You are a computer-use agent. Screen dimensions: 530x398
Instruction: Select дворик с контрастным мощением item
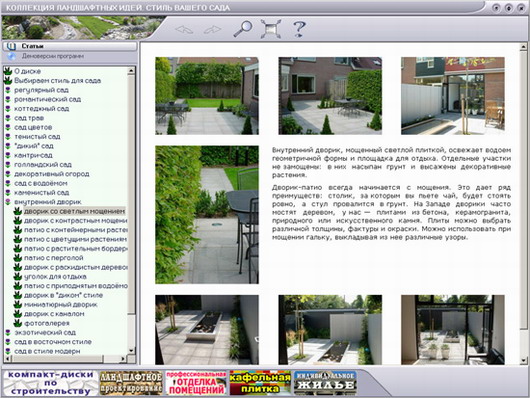point(76,220)
